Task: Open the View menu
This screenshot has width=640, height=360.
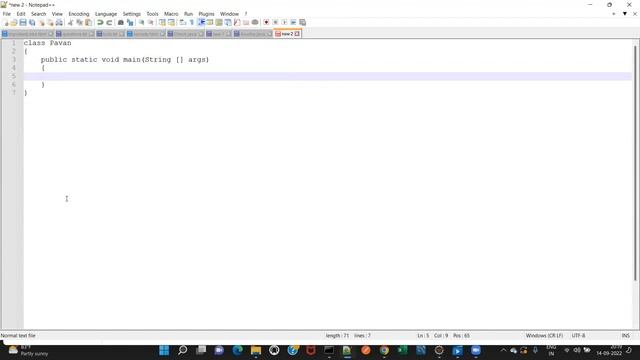Action: [57, 14]
